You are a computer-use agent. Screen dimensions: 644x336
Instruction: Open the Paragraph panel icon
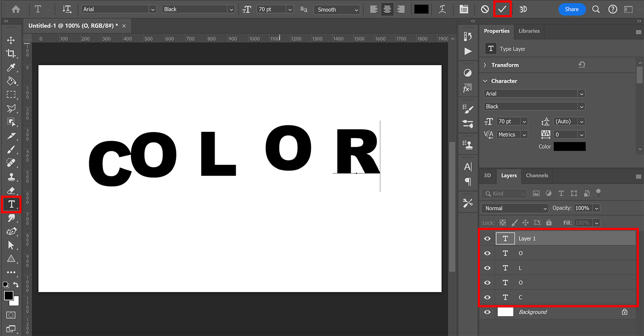(x=468, y=182)
